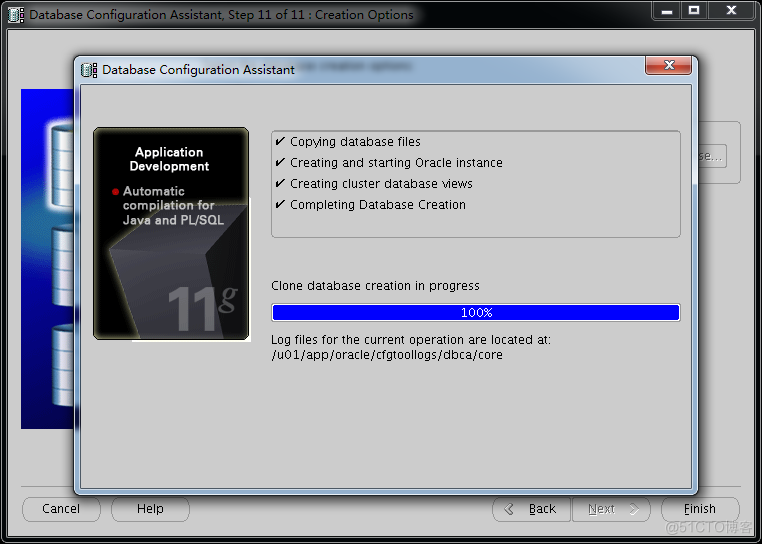Click the 100% progress bar
Screen dimensions: 762x544
(x=476, y=313)
